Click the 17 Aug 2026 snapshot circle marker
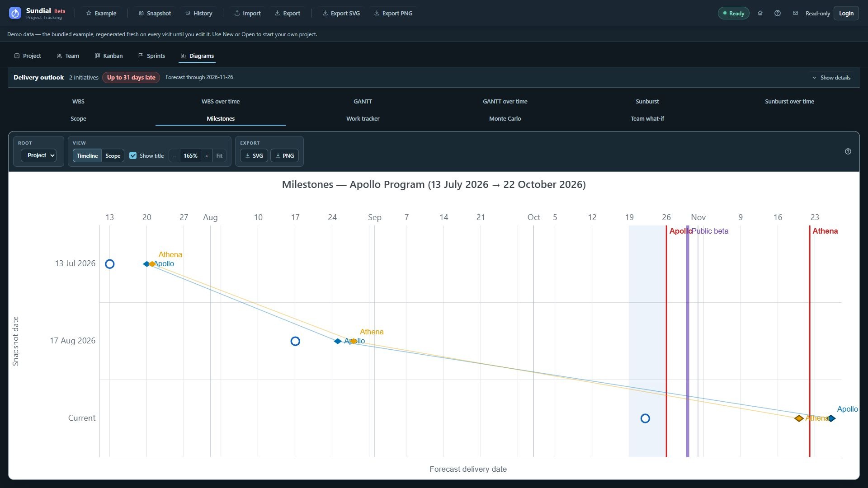 click(295, 342)
